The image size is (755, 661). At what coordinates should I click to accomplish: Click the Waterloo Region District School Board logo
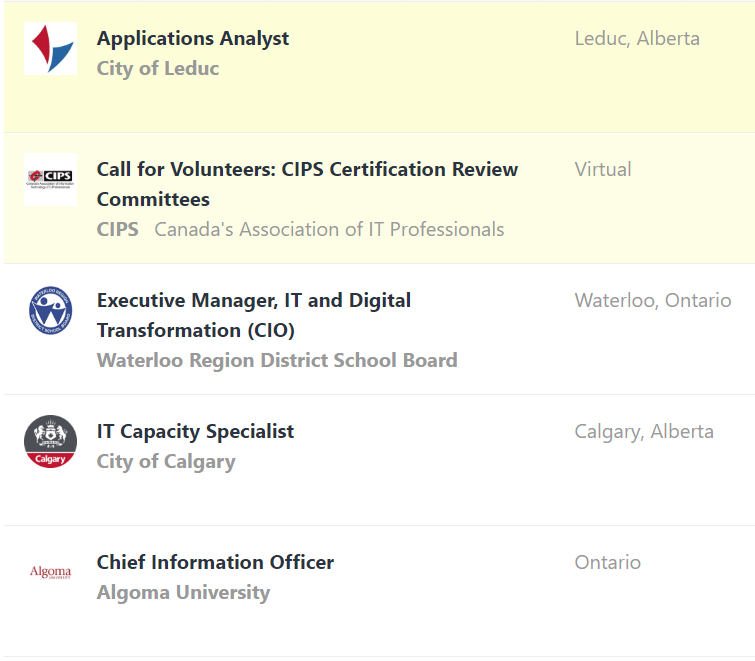pos(50,311)
